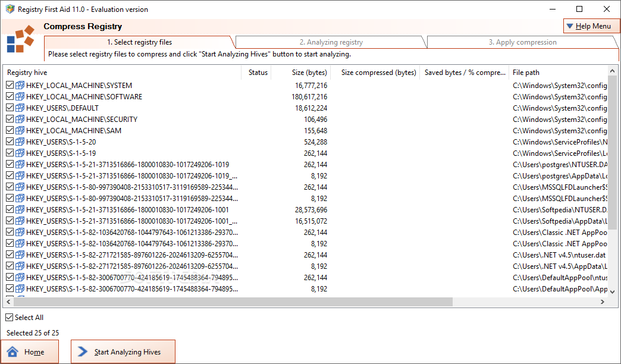Click the title bar application icon

click(10, 9)
